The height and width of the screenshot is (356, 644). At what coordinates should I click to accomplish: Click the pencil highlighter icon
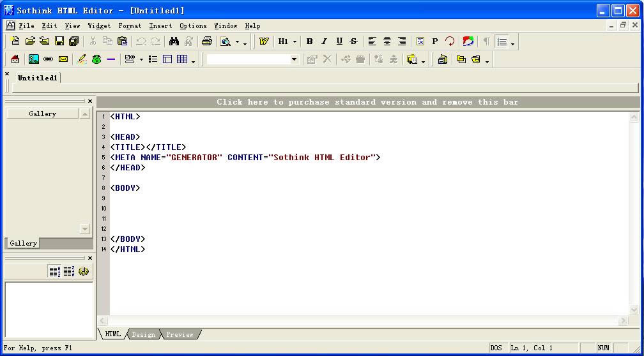point(82,59)
